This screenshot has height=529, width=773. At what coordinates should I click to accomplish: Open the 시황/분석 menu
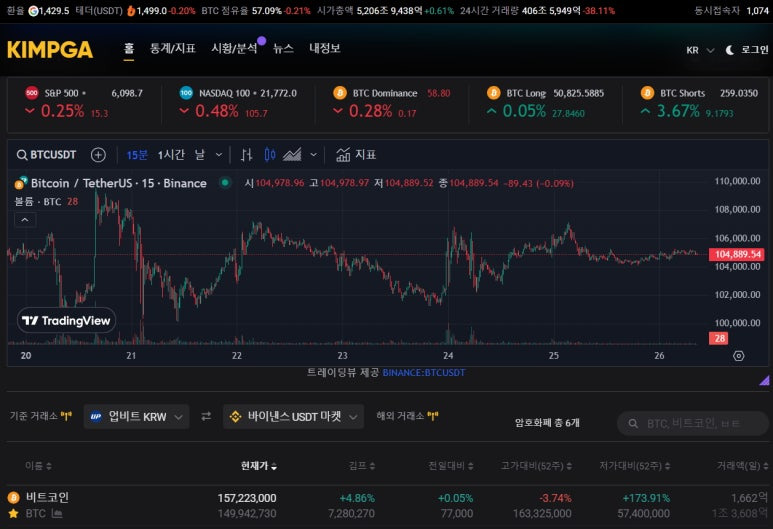(234, 48)
